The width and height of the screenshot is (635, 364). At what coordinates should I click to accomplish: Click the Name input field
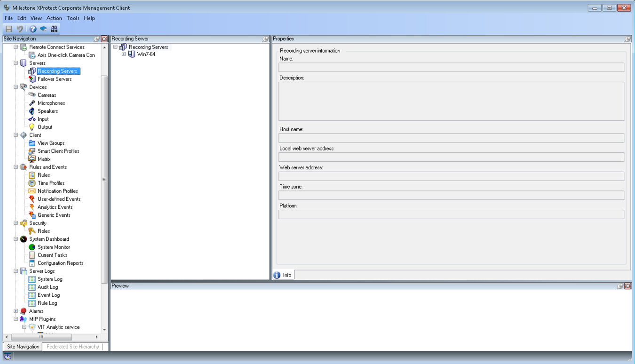click(451, 67)
